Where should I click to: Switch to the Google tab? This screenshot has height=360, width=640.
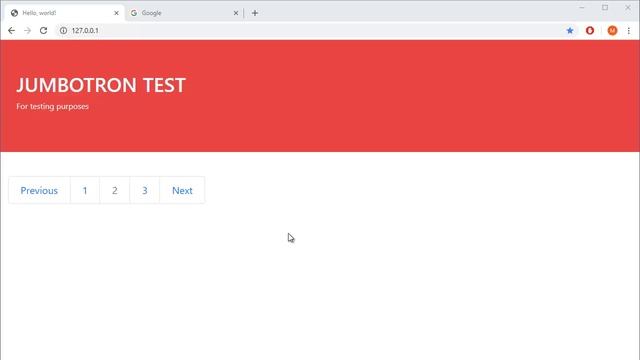click(x=183, y=13)
